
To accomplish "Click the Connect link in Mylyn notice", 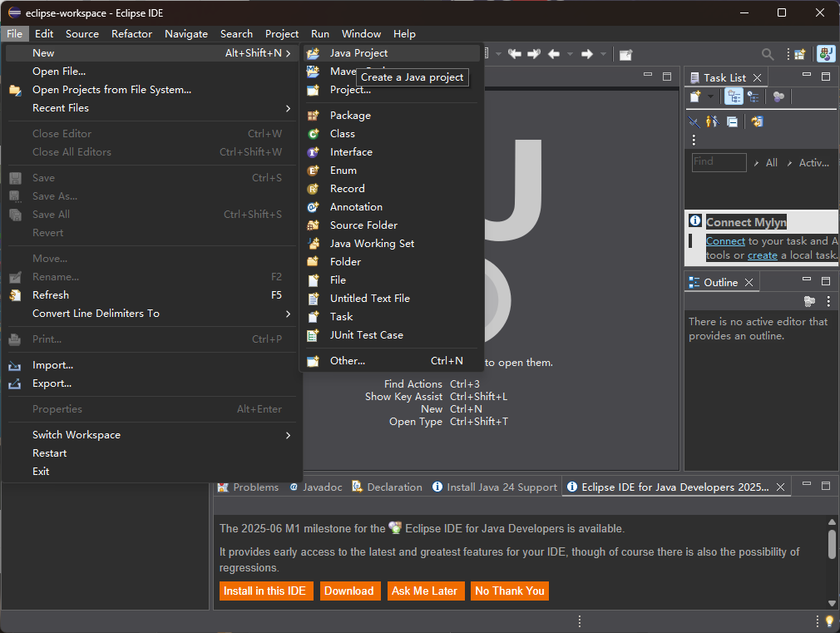I will [x=725, y=241].
